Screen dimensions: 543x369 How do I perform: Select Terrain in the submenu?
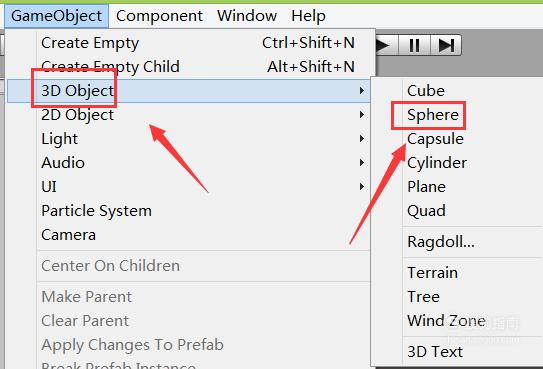point(432,273)
